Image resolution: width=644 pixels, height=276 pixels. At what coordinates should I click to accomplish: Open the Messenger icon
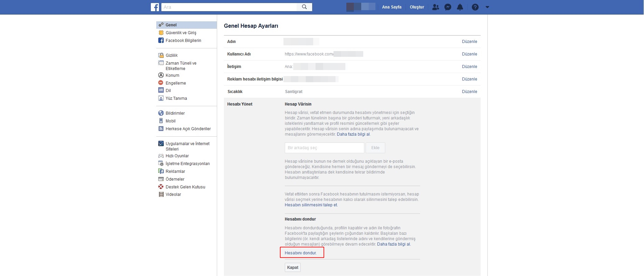click(x=448, y=7)
